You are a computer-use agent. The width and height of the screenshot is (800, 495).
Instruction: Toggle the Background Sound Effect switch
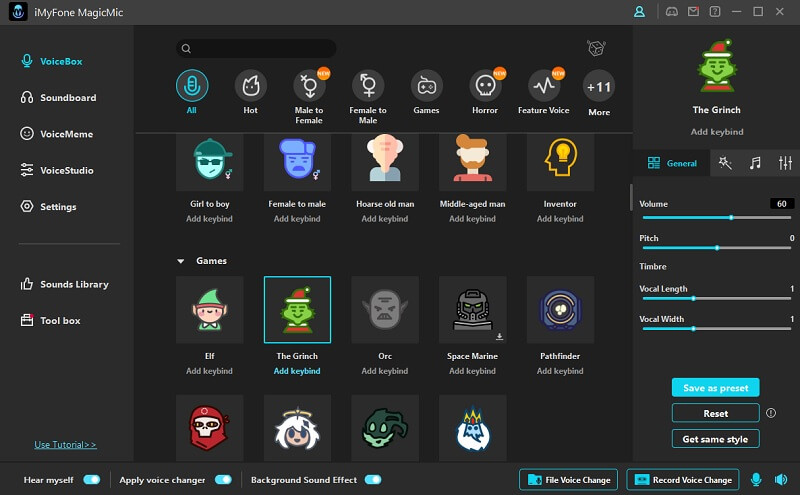point(373,480)
